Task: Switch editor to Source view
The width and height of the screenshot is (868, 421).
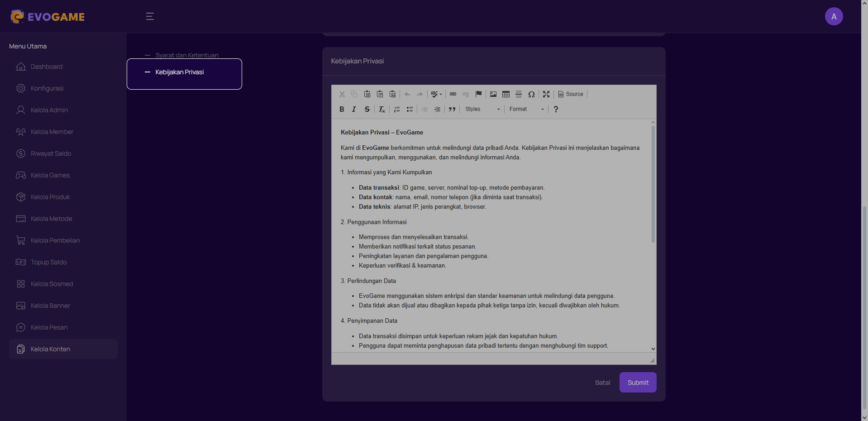Action: point(571,94)
